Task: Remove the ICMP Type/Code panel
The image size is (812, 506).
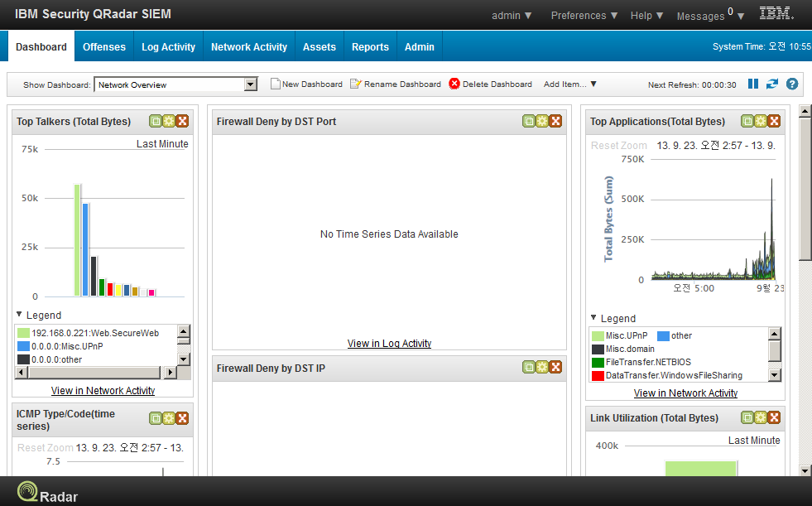Action: [182, 418]
